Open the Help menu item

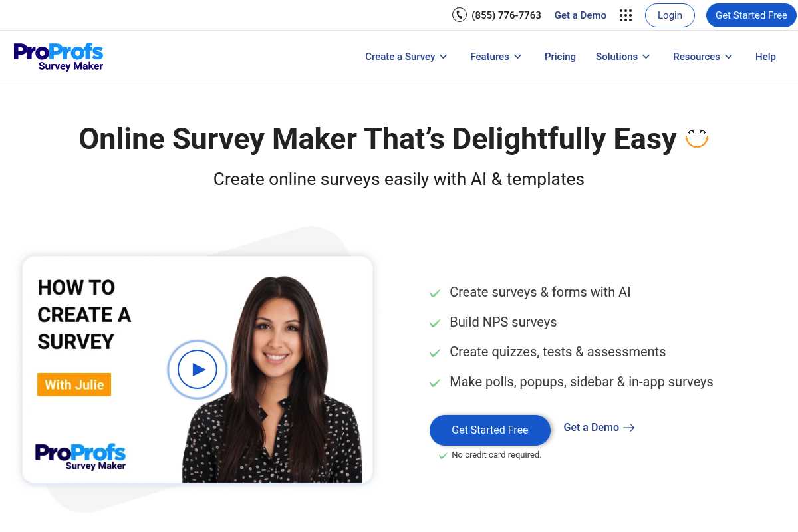[x=765, y=57]
